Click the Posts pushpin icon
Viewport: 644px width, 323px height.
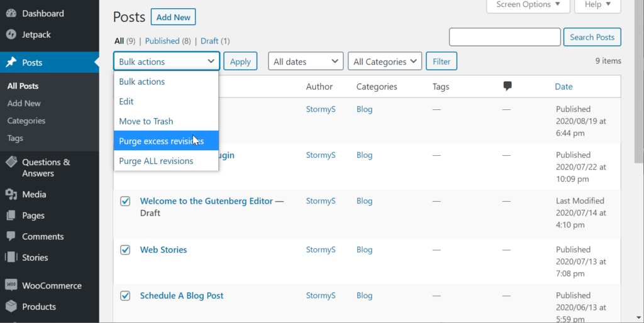pos(11,63)
